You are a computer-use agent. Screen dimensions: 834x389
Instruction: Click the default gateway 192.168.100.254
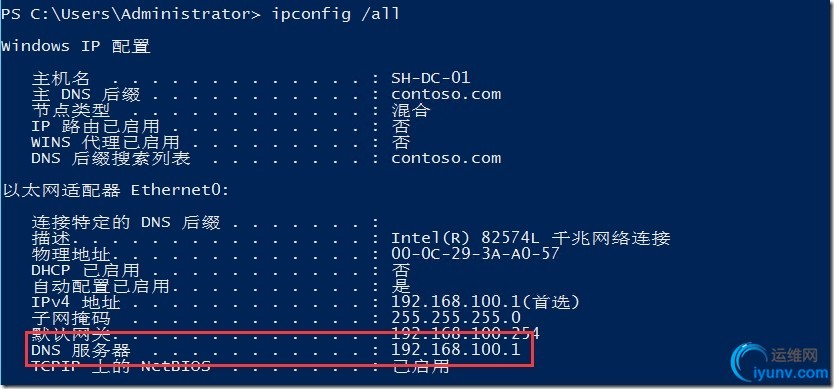pyautogui.click(x=465, y=334)
